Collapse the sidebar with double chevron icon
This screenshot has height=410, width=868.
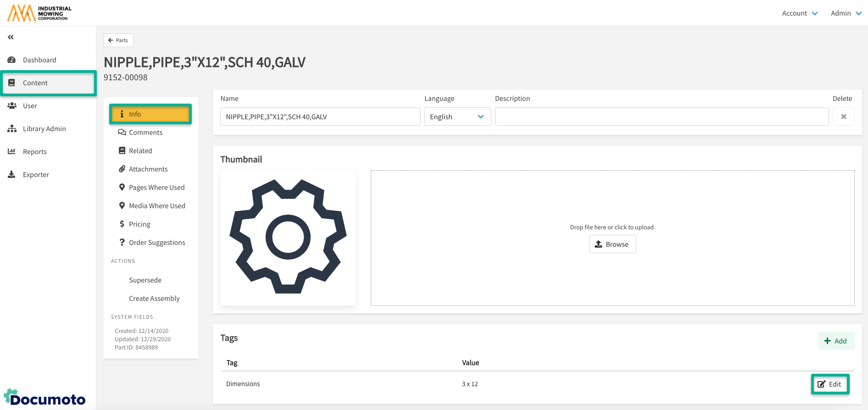[11, 37]
